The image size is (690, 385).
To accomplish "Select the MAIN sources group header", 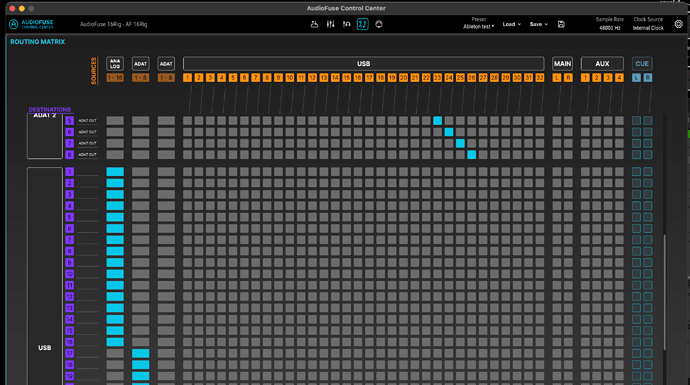I will tap(562, 64).
